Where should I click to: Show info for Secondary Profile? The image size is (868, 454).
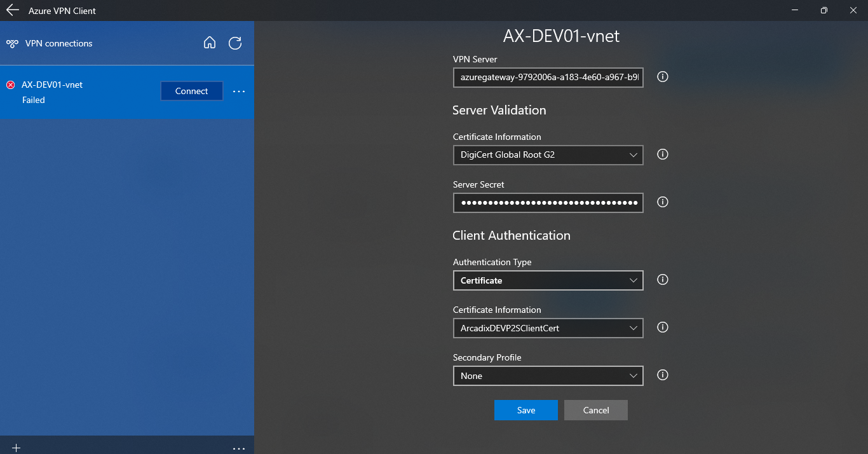(663, 375)
